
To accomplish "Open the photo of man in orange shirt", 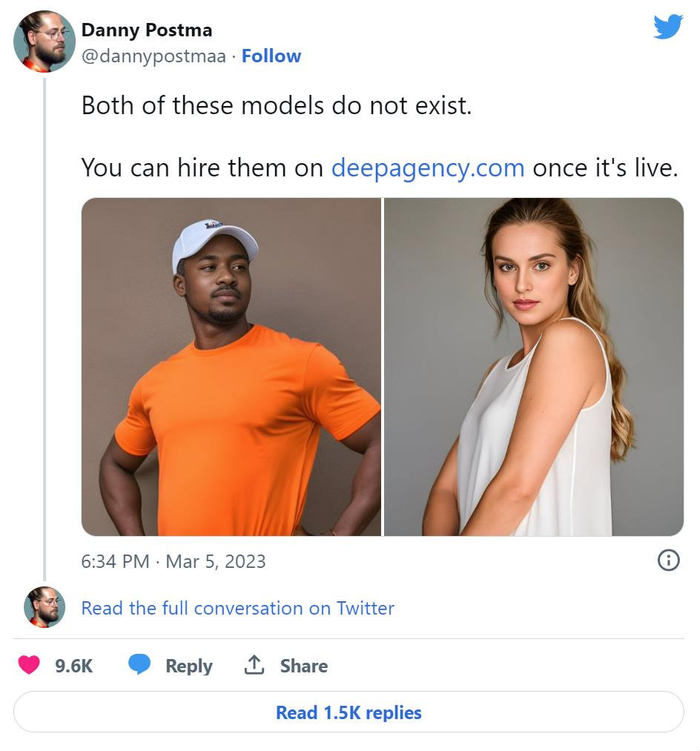I will point(231,367).
